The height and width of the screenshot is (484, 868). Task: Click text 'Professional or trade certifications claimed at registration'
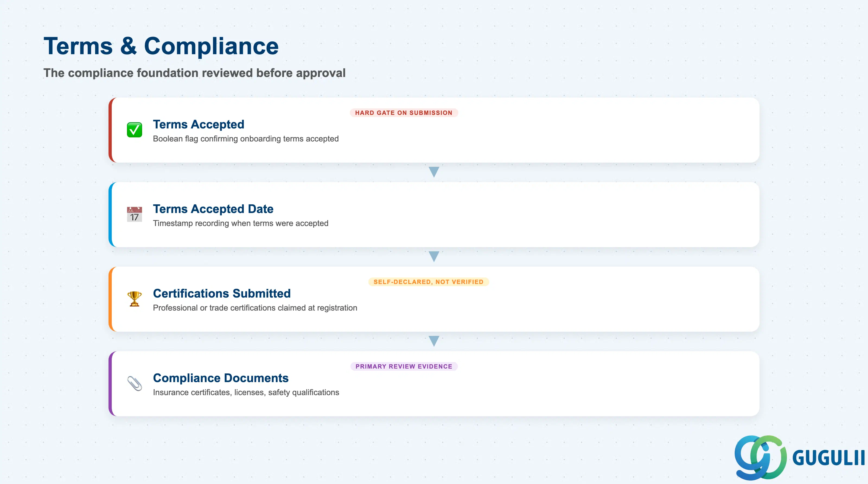255,308
